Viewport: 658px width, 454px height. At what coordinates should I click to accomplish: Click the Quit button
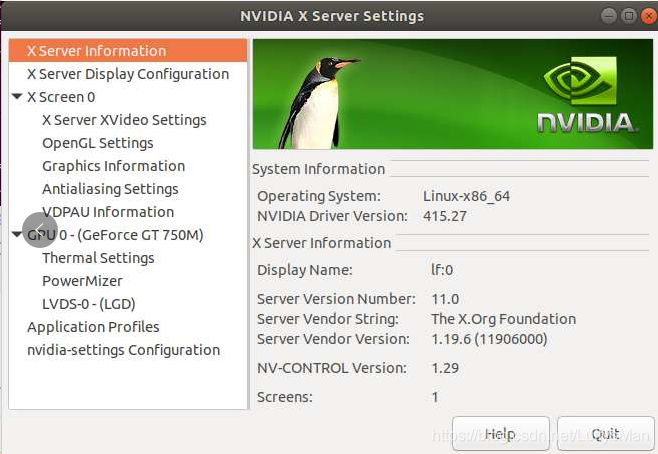606,434
